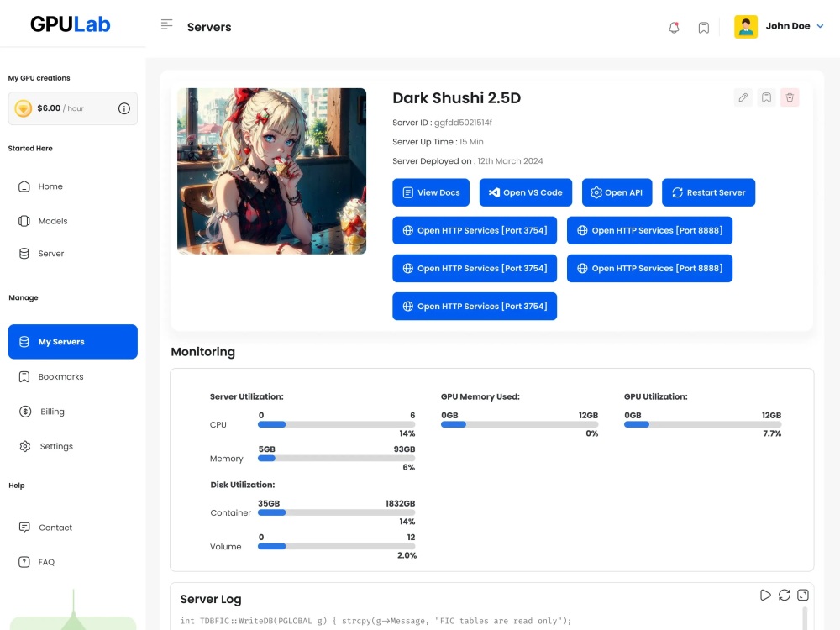
Task: Click the CPU utilization progress bar
Action: click(x=337, y=424)
